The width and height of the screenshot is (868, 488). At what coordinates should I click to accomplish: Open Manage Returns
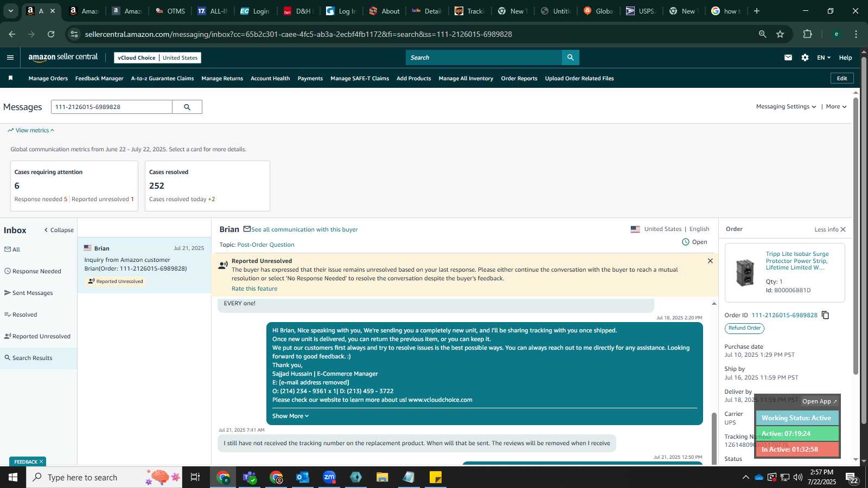pyautogui.click(x=222, y=78)
